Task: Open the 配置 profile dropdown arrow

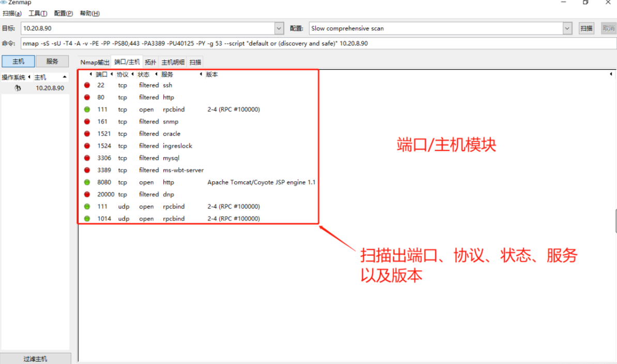Action: pyautogui.click(x=567, y=28)
